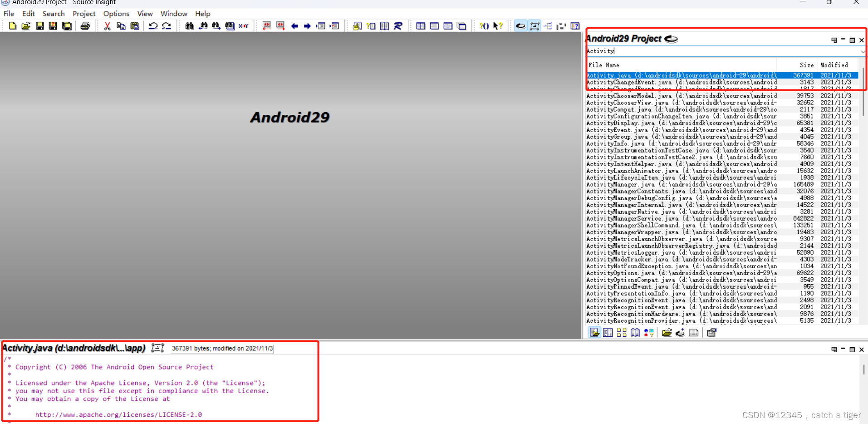Click the Save All stacked-disks icon
This screenshot has width=868, height=424.
(67, 26)
